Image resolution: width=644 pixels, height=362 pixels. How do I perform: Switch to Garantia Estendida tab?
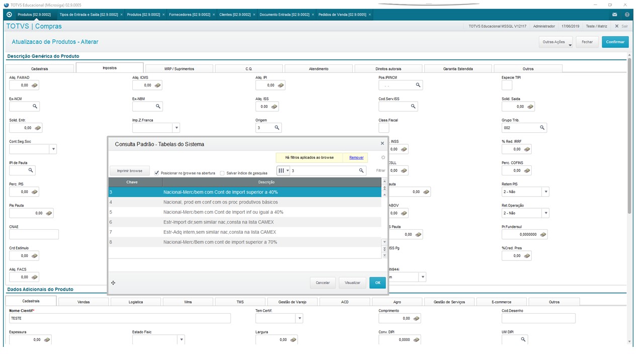tap(458, 68)
